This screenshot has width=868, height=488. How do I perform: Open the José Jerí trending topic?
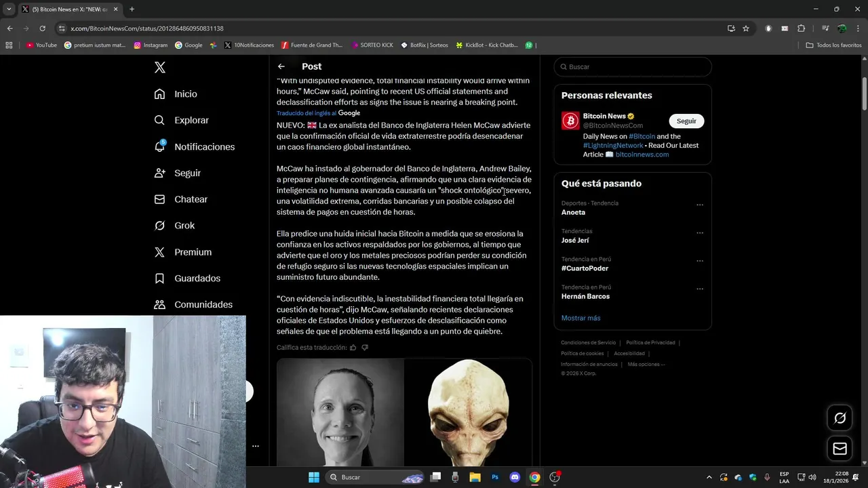coord(575,240)
